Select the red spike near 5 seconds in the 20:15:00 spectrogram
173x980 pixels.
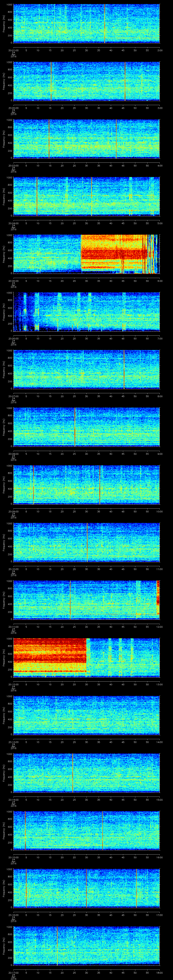pyautogui.click(x=25, y=831)
